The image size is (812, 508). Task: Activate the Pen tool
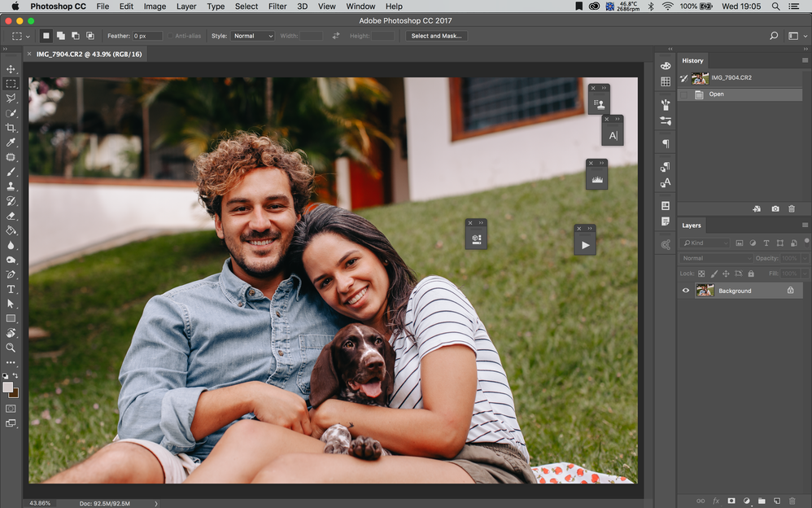[x=11, y=274]
